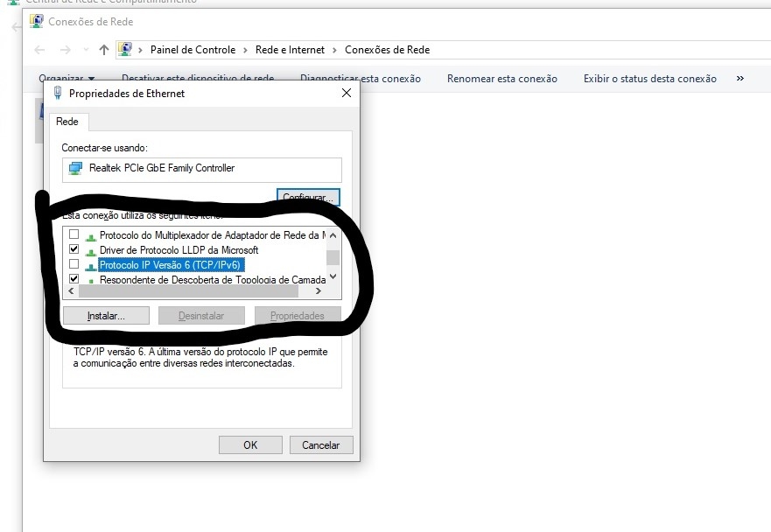Screen dimensions: 771x532
Task: Click the list's scroll up arrow
Action: tap(333, 235)
